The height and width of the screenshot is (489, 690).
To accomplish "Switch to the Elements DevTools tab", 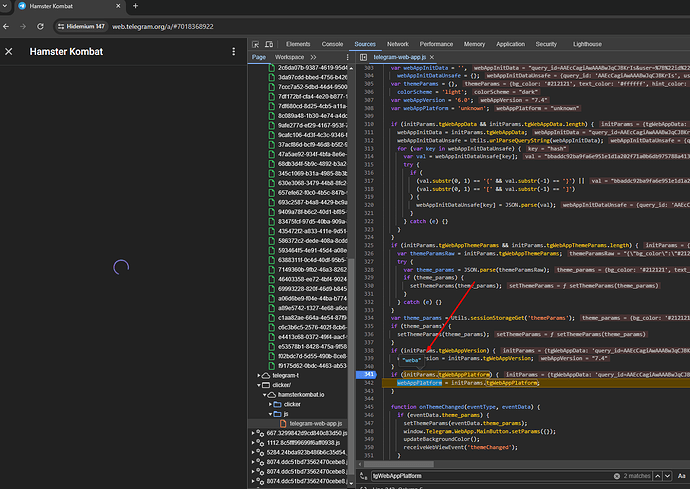I will (298, 44).
